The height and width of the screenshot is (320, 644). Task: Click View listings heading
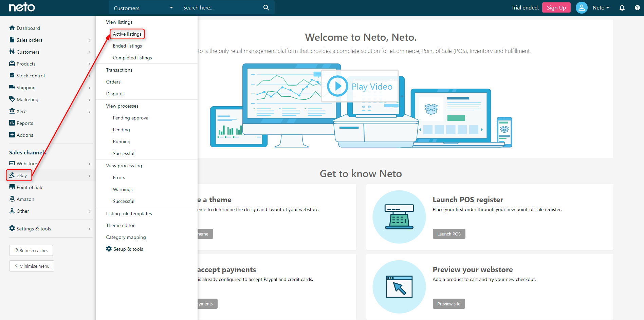[x=119, y=22]
